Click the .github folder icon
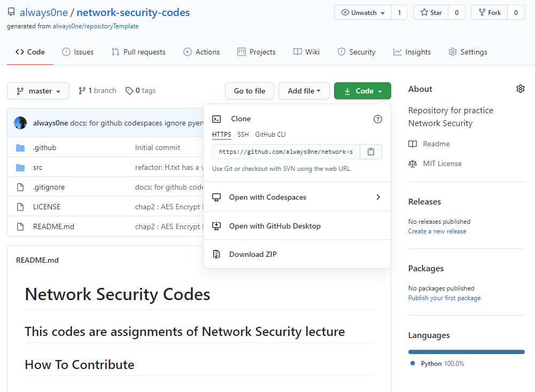The image size is (535, 392). pos(20,148)
